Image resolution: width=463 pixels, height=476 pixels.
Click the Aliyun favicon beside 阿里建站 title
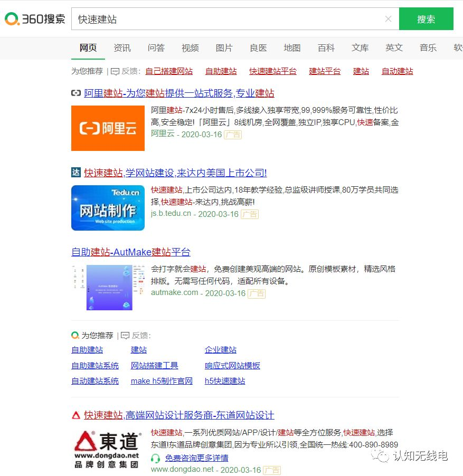click(76, 93)
